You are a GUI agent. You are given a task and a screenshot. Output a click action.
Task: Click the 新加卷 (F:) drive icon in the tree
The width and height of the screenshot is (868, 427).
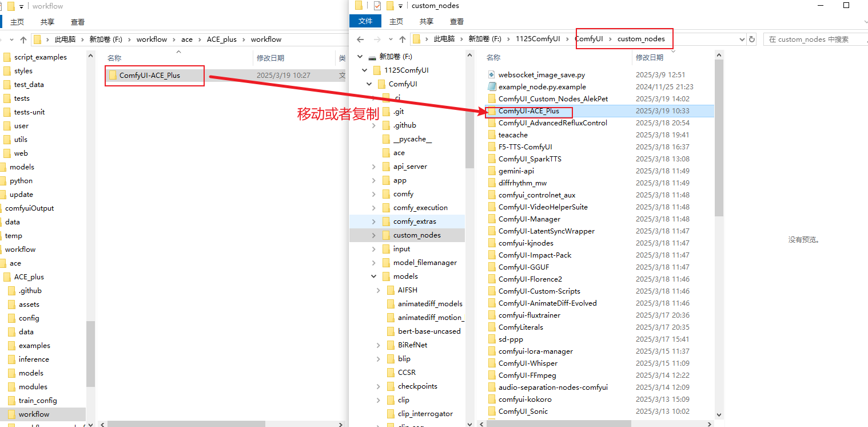(x=372, y=57)
